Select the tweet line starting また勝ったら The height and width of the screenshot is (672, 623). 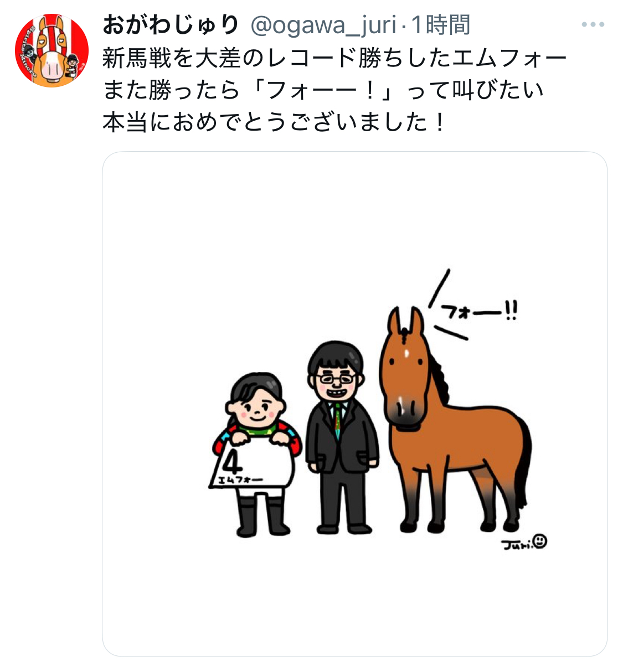click(x=323, y=90)
